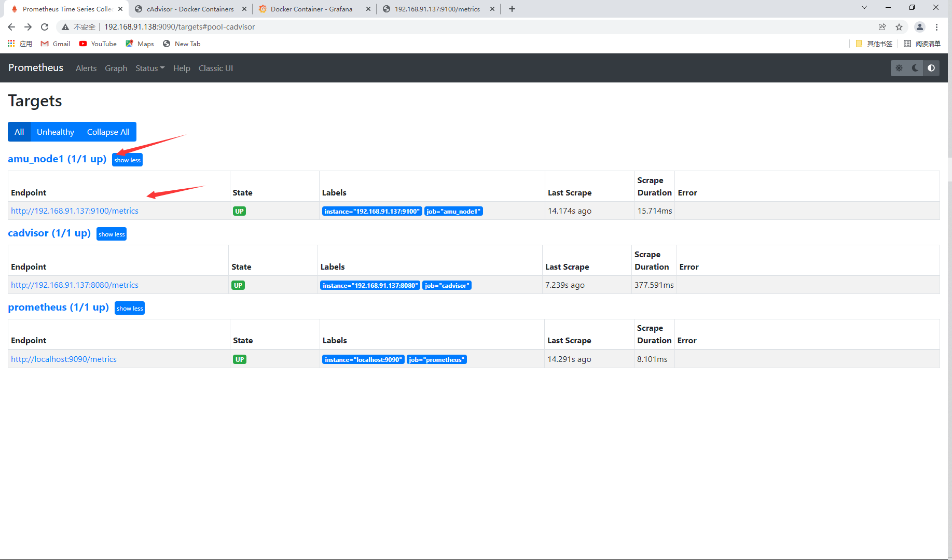
Task: Select the browser-preferred theme contrast icon
Action: click(x=931, y=68)
